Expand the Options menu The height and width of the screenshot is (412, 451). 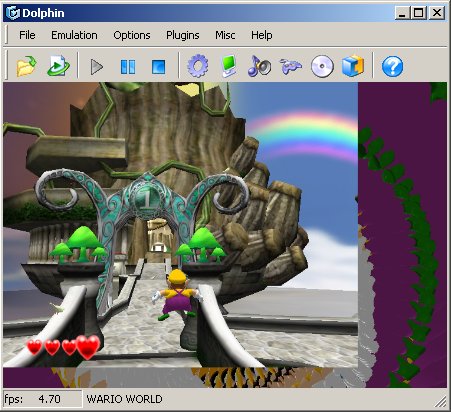(x=132, y=35)
